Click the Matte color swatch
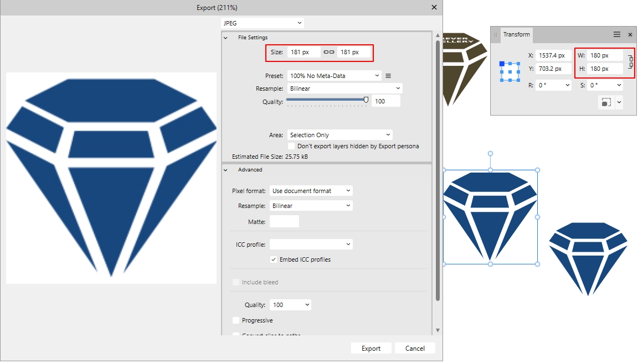 (284, 221)
